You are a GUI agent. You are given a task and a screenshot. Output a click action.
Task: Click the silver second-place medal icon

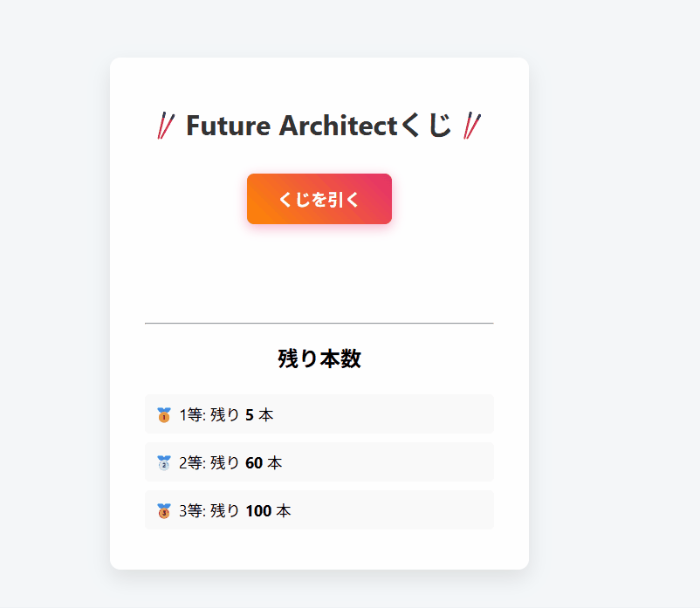pyautogui.click(x=163, y=463)
